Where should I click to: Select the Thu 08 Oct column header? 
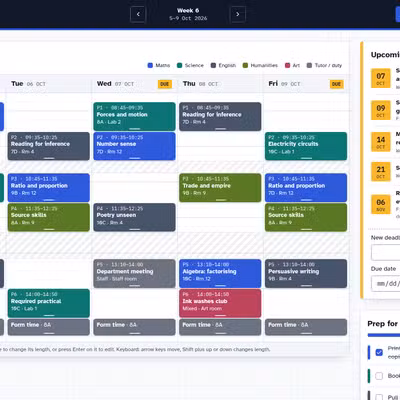pos(220,84)
